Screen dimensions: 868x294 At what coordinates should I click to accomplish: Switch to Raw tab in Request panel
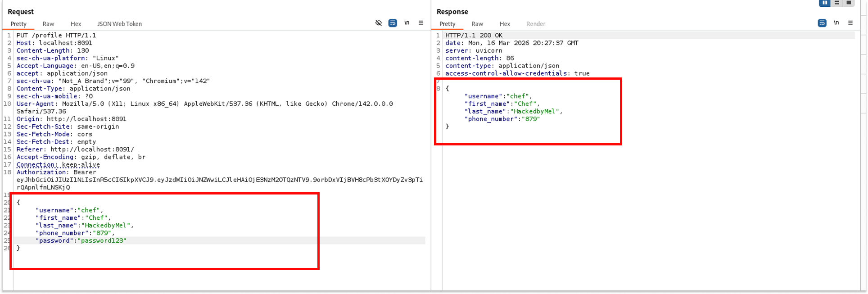point(48,24)
